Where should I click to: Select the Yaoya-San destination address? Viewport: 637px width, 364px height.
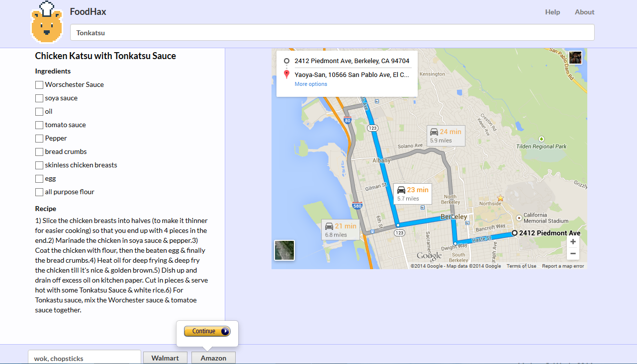pos(352,74)
